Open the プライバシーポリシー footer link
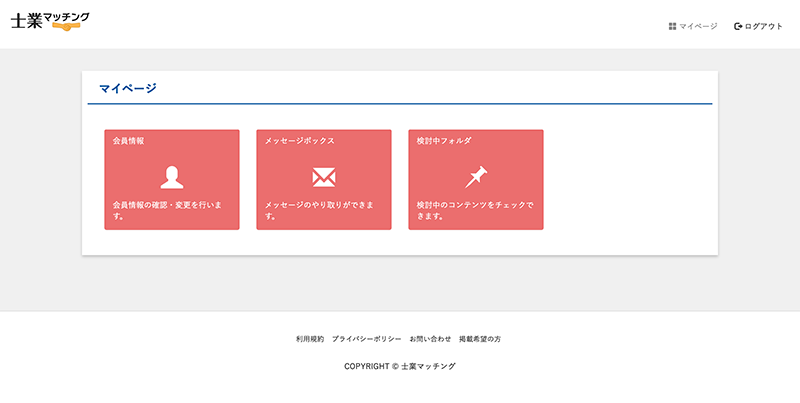 click(x=366, y=339)
